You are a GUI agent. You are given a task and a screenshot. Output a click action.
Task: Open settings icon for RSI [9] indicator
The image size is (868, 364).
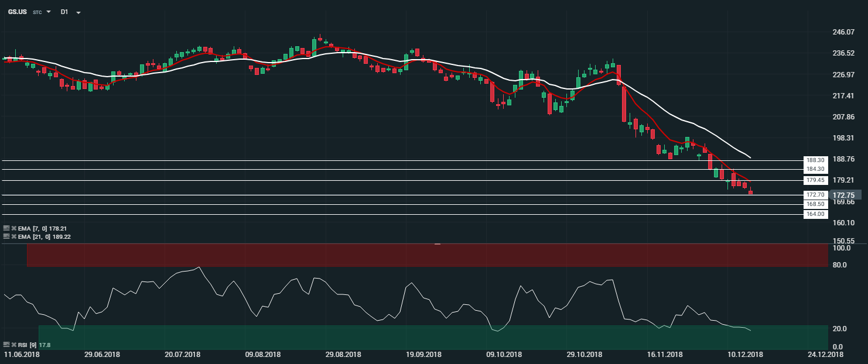6,345
